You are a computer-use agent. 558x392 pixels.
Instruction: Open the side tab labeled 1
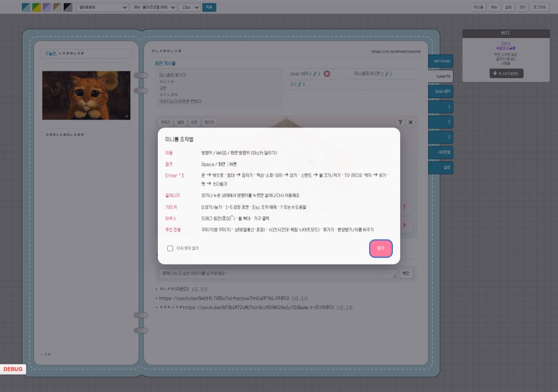(x=441, y=107)
